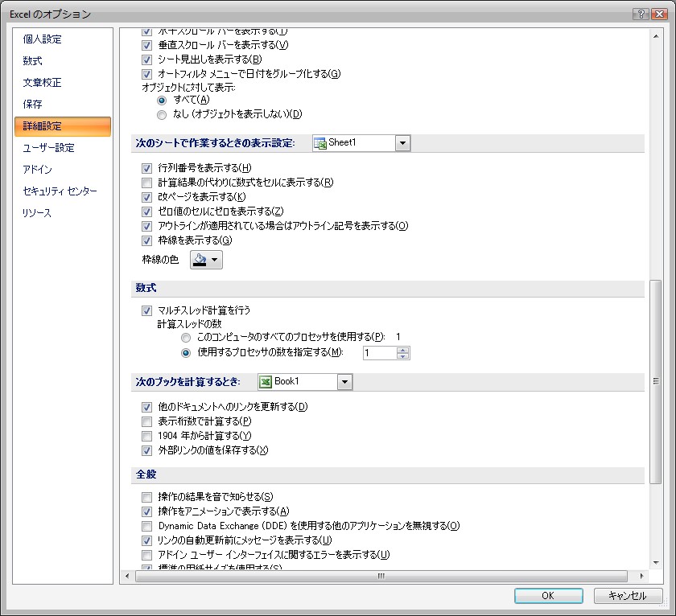This screenshot has height=616, width=676.
Task: Select このコンピュータのすべてのプロセッサを使用する radio
Action: pyautogui.click(x=186, y=337)
